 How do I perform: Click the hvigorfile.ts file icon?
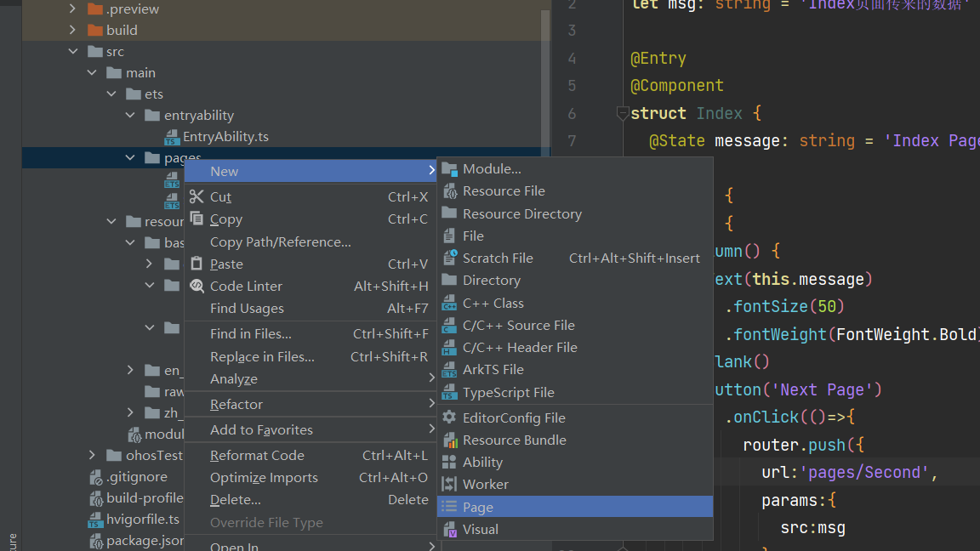[95, 520]
